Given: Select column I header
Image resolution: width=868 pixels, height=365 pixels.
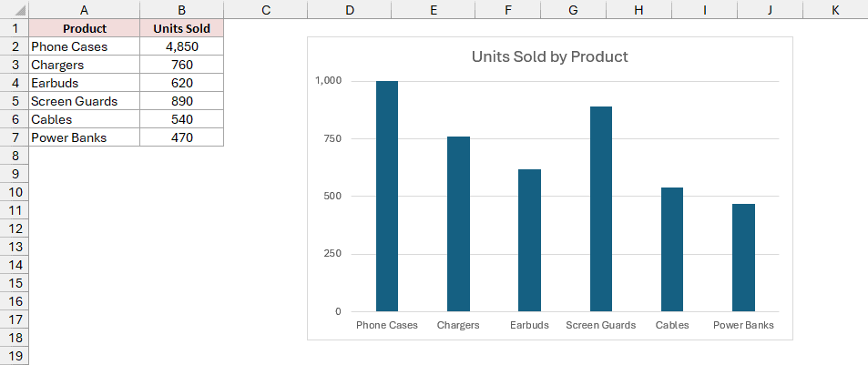Looking at the screenshot, I should [x=704, y=9].
